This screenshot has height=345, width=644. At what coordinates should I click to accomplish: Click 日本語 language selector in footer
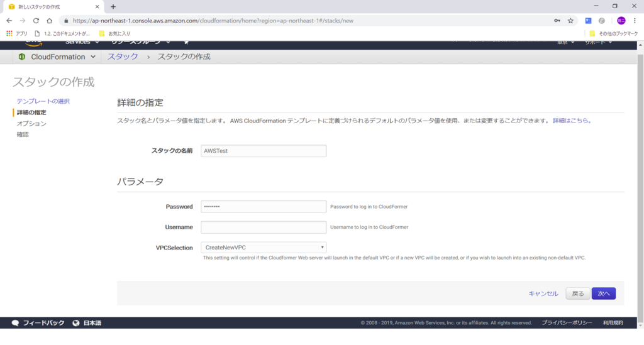[92, 323]
